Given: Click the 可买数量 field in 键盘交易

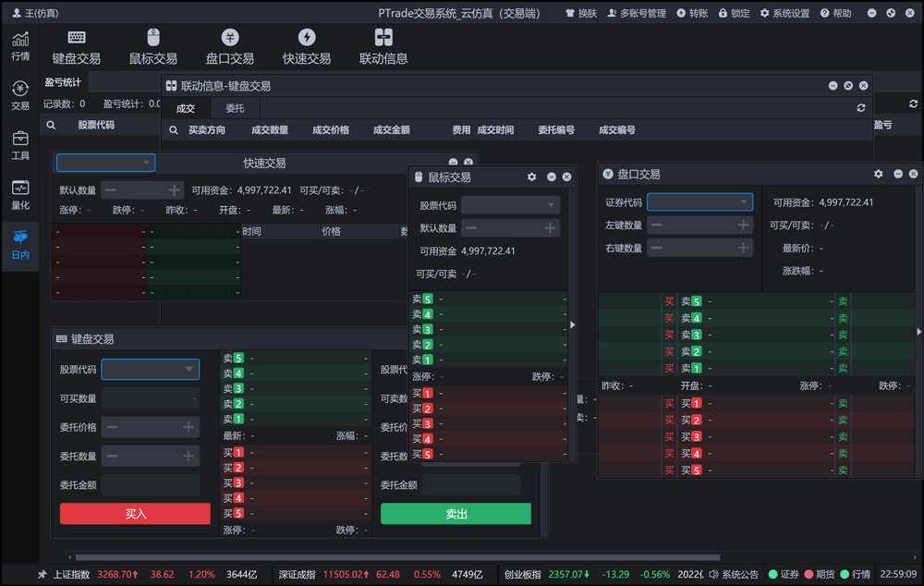Looking at the screenshot, I should (x=151, y=398).
